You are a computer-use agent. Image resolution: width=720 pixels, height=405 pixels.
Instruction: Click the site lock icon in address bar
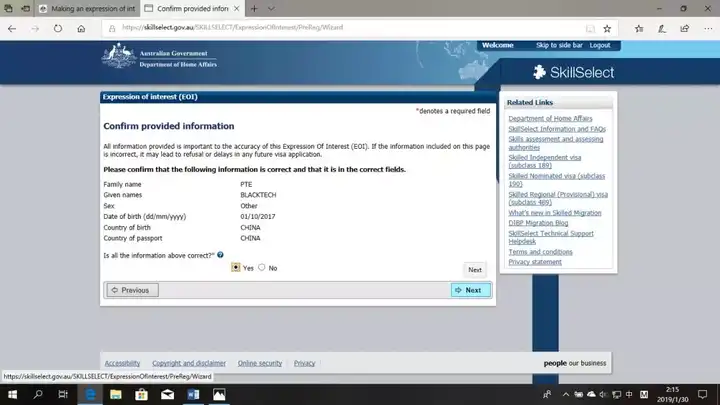coord(112,28)
